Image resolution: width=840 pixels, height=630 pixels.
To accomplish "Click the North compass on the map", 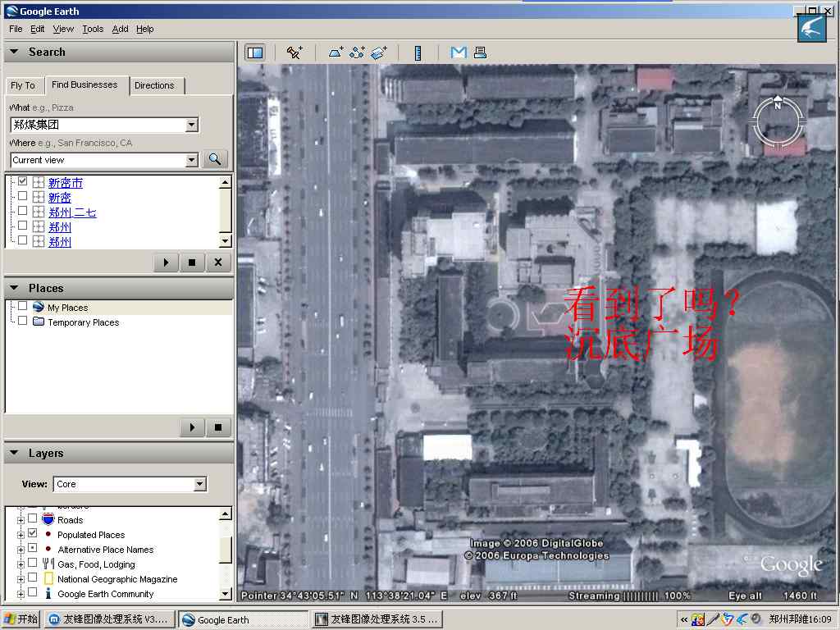I will click(778, 105).
